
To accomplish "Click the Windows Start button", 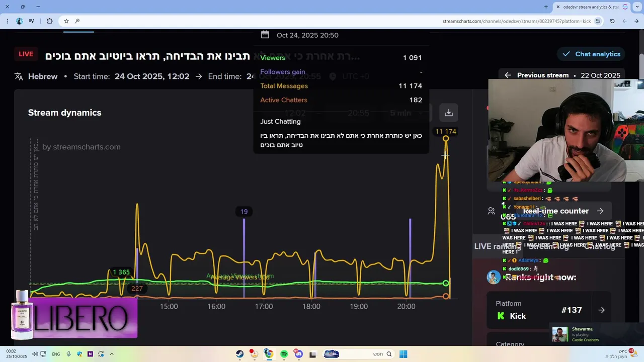I will click(403, 354).
